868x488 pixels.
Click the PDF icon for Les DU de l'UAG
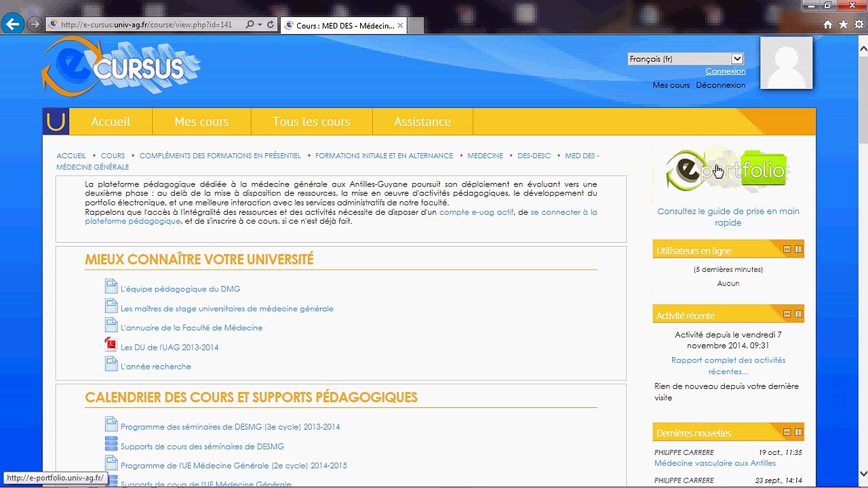point(111,346)
